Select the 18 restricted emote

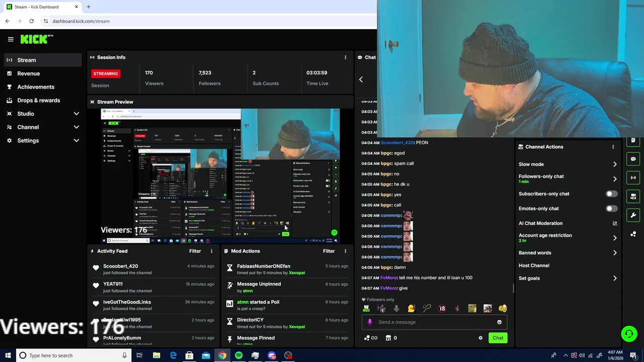(x=442, y=309)
